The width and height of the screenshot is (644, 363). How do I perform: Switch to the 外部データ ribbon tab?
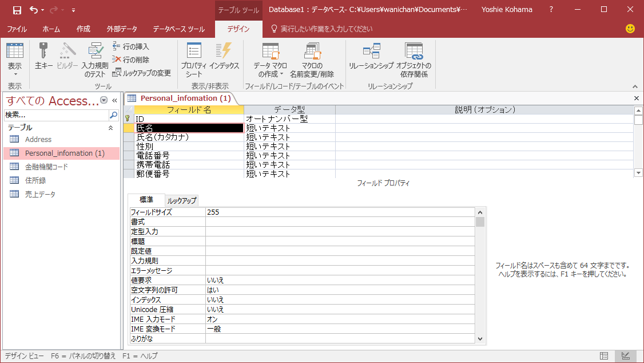122,29
